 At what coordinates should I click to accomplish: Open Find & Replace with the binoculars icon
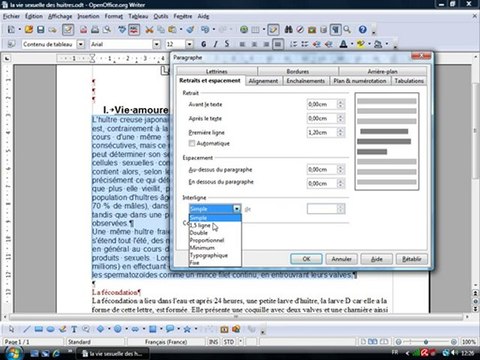pyautogui.click(x=288, y=29)
